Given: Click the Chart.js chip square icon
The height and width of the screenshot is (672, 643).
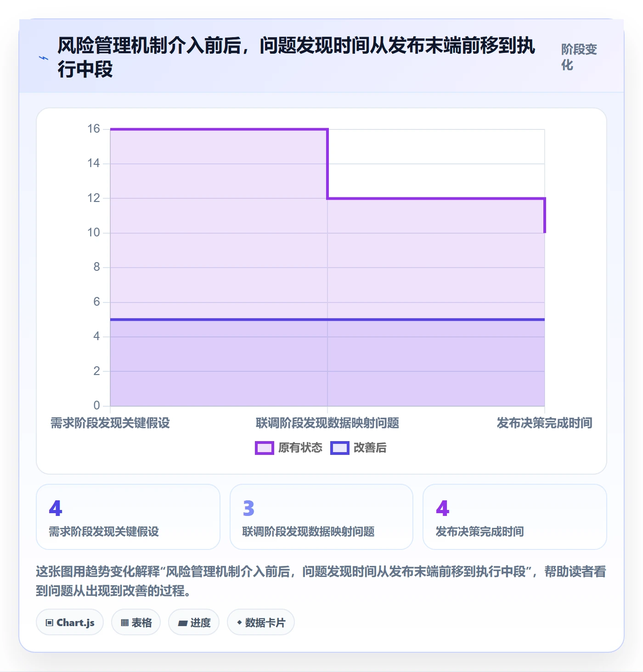Looking at the screenshot, I should [x=50, y=623].
